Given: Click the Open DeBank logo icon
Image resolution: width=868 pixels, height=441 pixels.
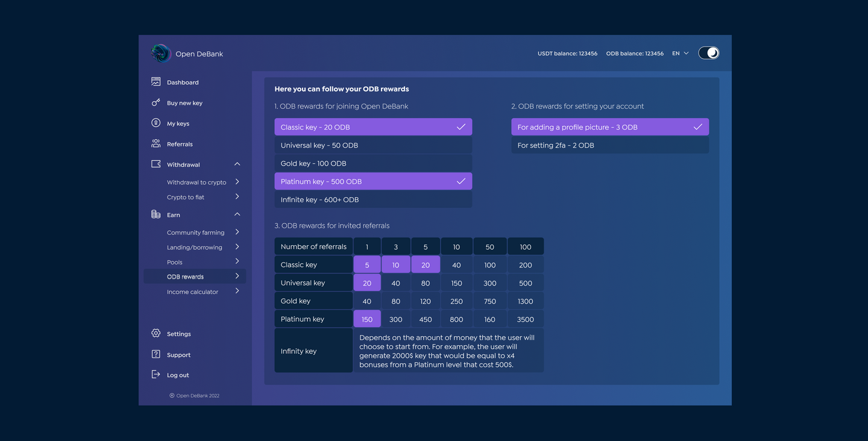Looking at the screenshot, I should [x=161, y=54].
